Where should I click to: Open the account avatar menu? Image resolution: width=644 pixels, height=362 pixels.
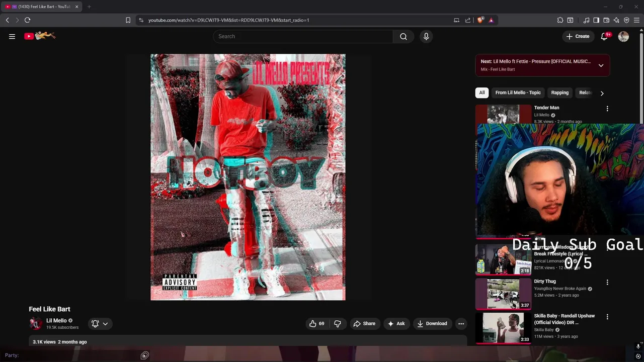pos(623,36)
